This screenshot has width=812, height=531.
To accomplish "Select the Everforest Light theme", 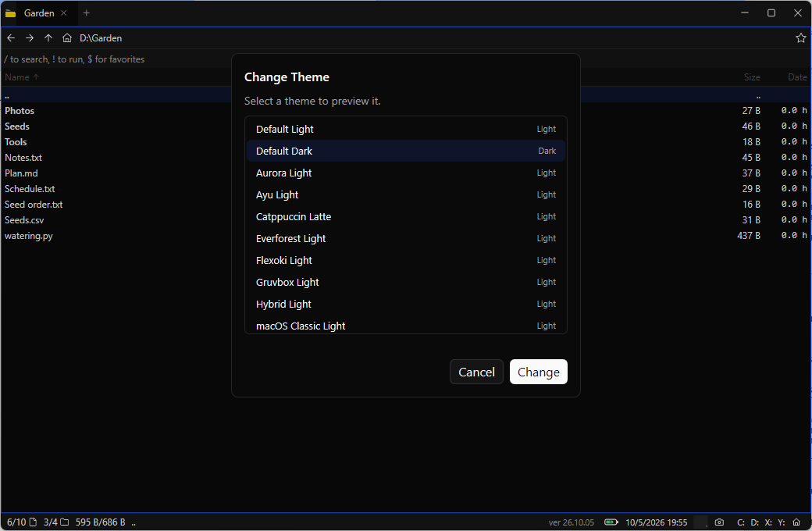I will tap(406, 238).
